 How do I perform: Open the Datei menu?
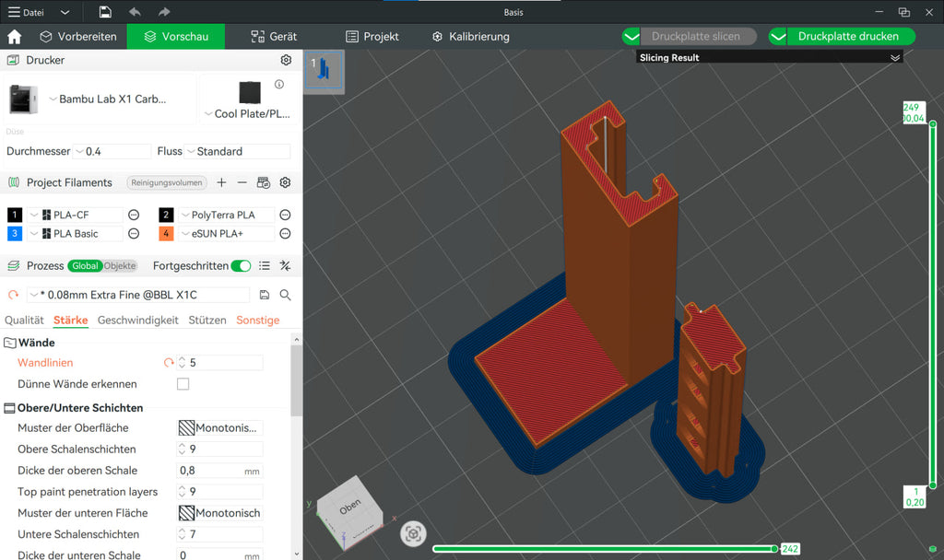[x=26, y=12]
